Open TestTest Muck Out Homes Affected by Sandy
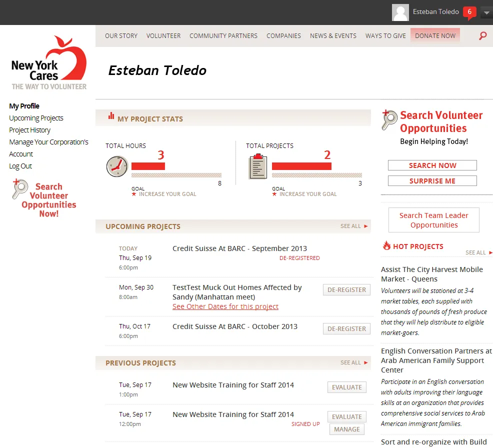This screenshot has height=448, width=493. click(237, 292)
